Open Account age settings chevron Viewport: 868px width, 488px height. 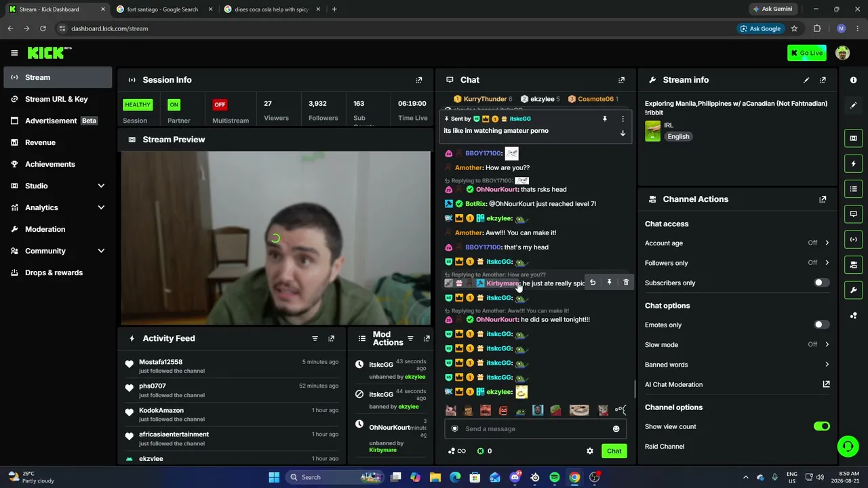click(x=827, y=243)
